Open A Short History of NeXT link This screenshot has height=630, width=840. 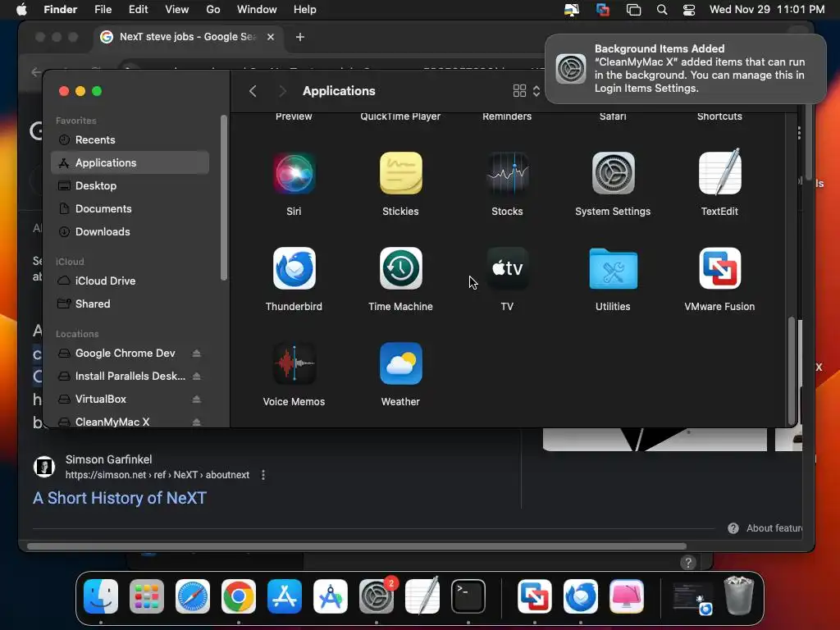click(120, 498)
